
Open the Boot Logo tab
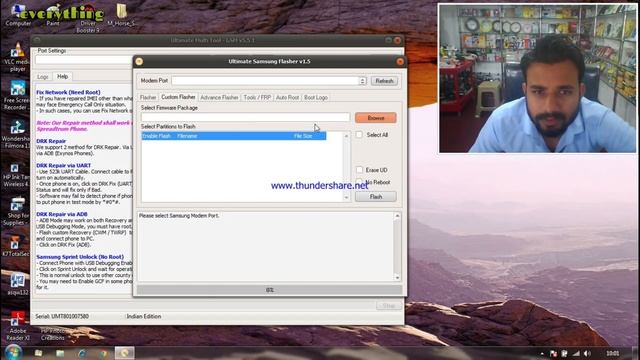[x=316, y=98]
